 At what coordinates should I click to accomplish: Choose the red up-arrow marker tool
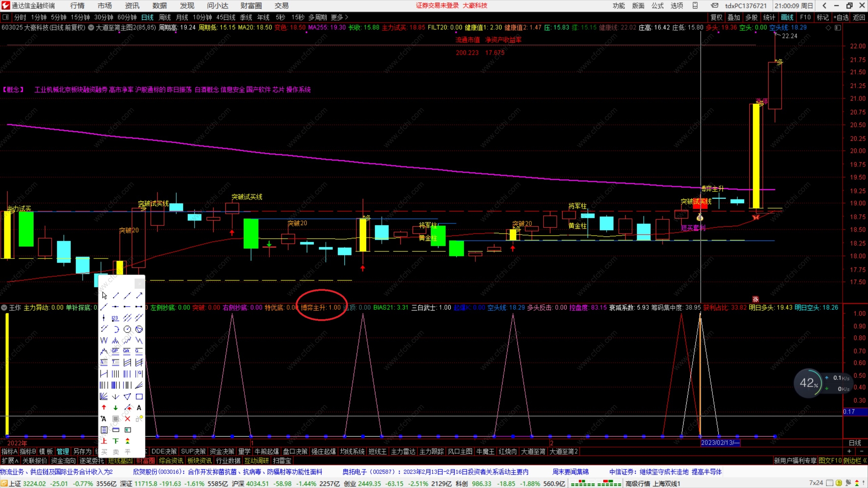[x=104, y=408]
